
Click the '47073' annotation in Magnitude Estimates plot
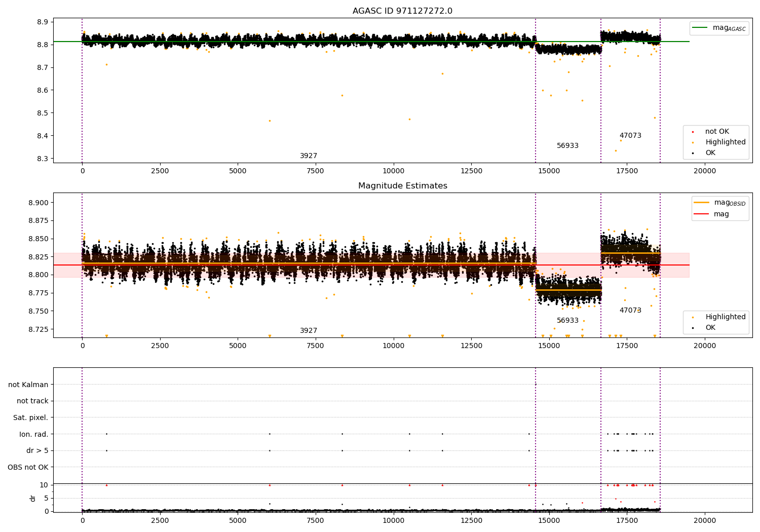630,311
